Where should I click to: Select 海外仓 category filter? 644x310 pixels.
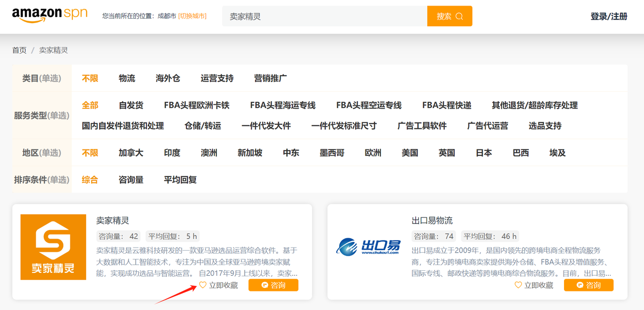(x=168, y=79)
